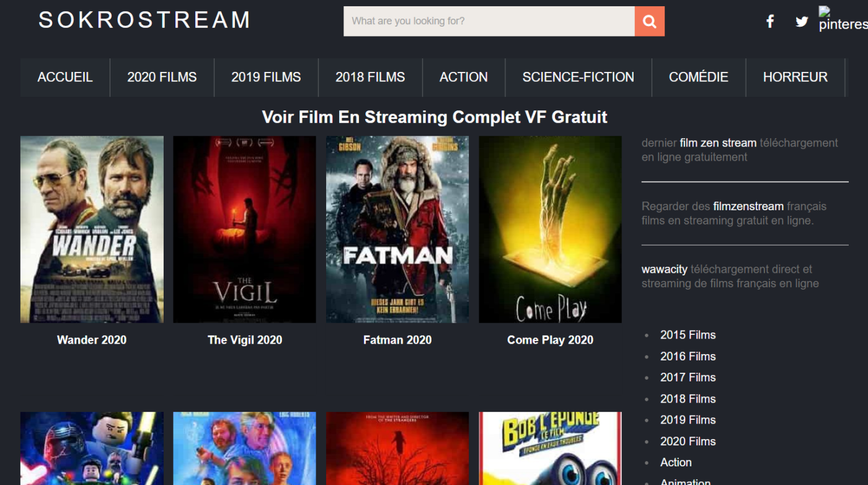Follow the 'wawacity' sidebar link
Image resolution: width=868 pixels, height=485 pixels.
[x=665, y=269]
